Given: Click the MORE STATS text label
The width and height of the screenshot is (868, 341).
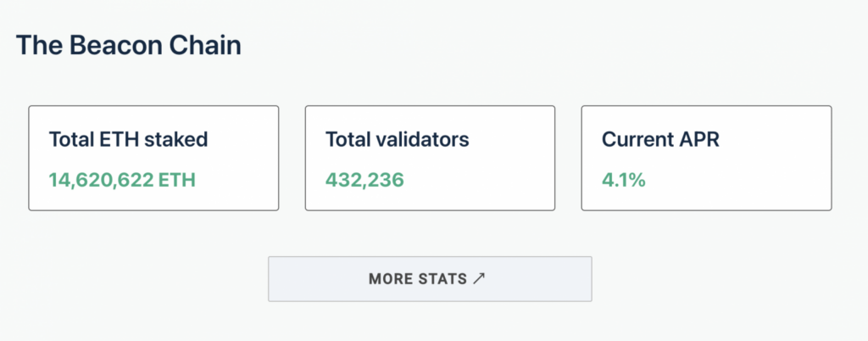Looking at the screenshot, I should click(x=418, y=278).
